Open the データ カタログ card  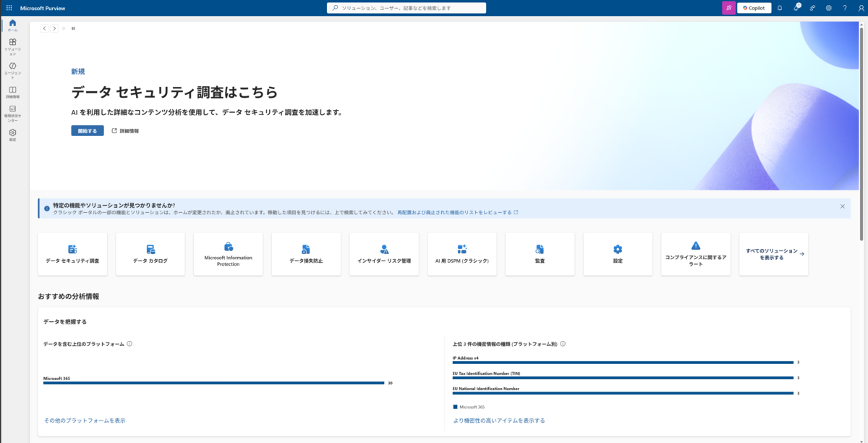click(150, 254)
